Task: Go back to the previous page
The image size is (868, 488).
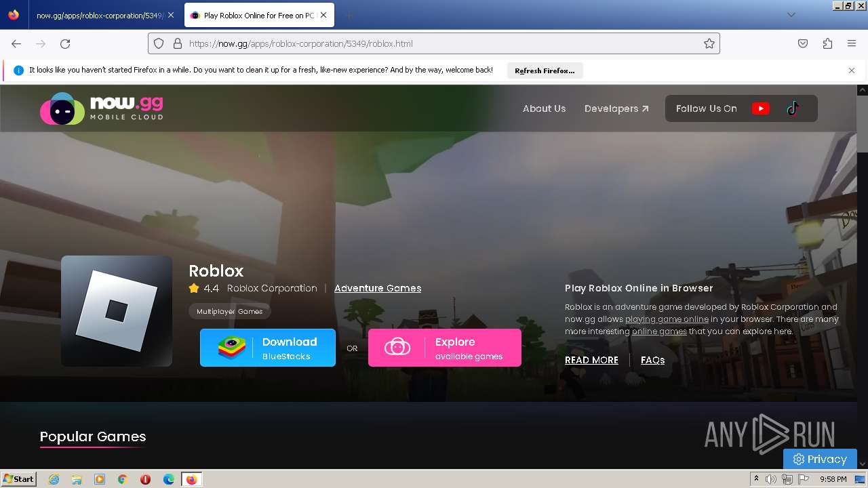Action: [x=16, y=43]
